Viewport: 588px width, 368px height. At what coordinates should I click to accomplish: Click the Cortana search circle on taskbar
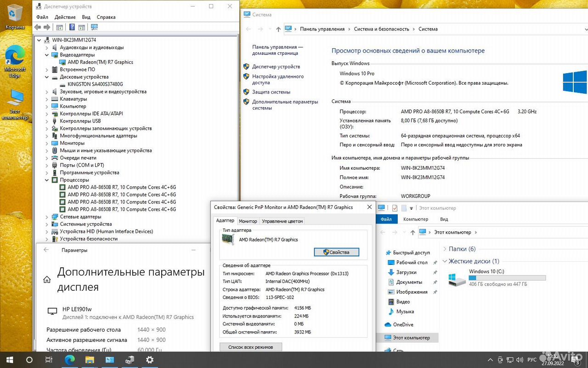[x=29, y=360]
